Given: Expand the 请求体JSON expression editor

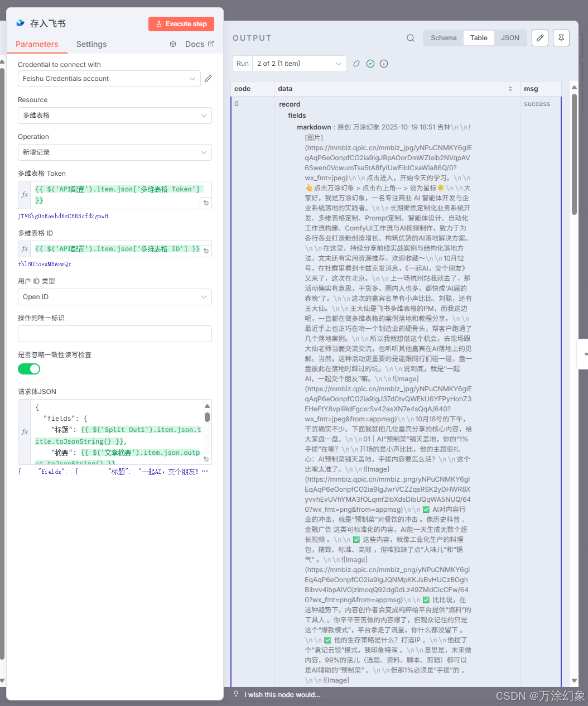Looking at the screenshot, I should [206, 459].
